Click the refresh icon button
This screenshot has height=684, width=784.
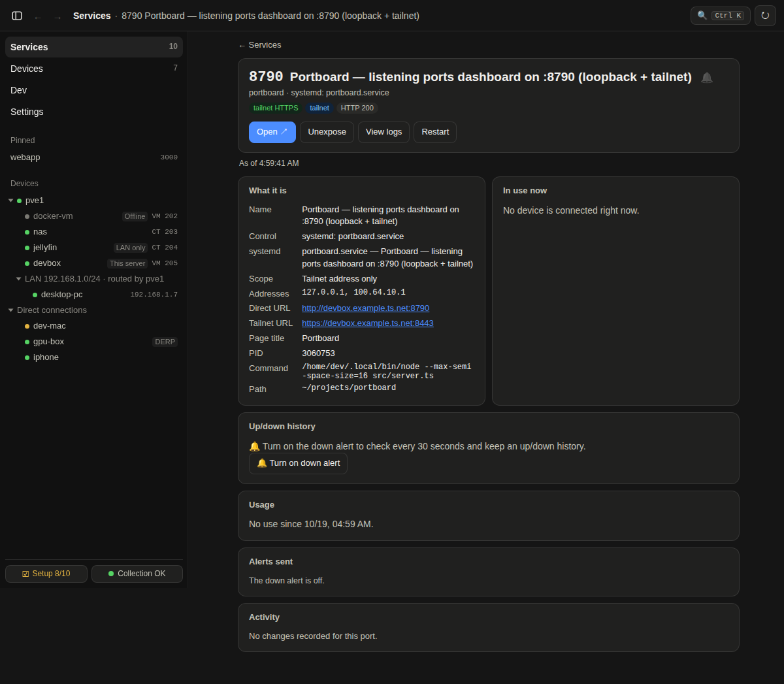click(x=765, y=16)
